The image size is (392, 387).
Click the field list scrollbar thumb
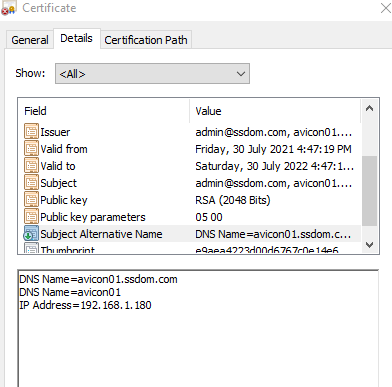[369, 191]
